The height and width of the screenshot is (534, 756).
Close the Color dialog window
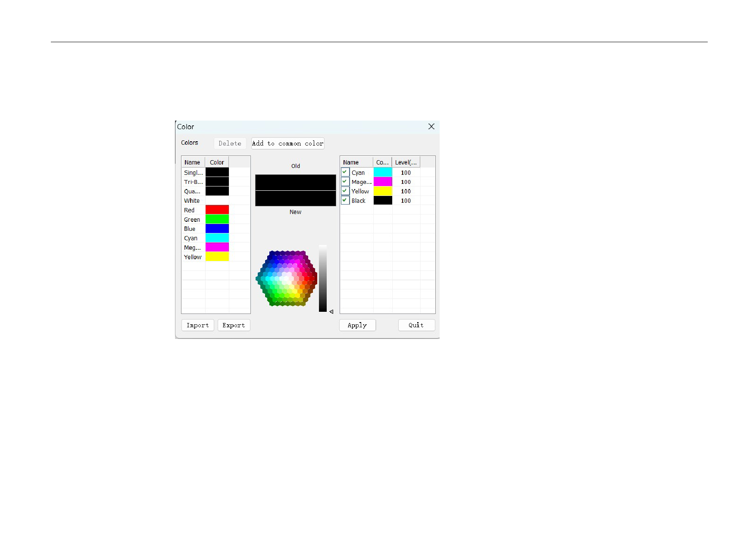click(431, 127)
